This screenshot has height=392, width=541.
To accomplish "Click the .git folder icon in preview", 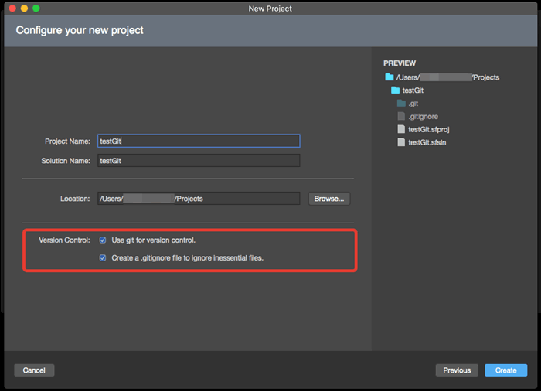I will point(401,103).
